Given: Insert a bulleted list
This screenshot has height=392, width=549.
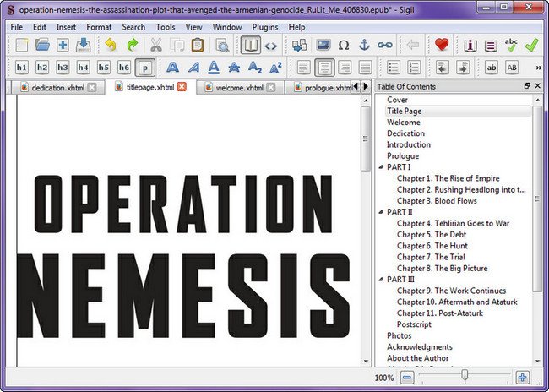Looking at the screenshot, I should (x=394, y=68).
